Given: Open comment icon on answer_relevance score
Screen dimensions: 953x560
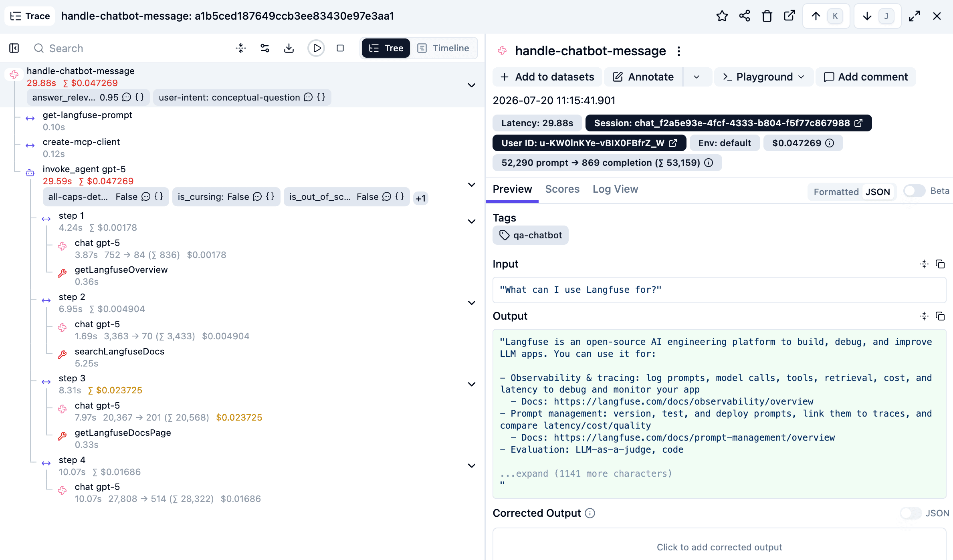Looking at the screenshot, I should pyautogui.click(x=127, y=97).
